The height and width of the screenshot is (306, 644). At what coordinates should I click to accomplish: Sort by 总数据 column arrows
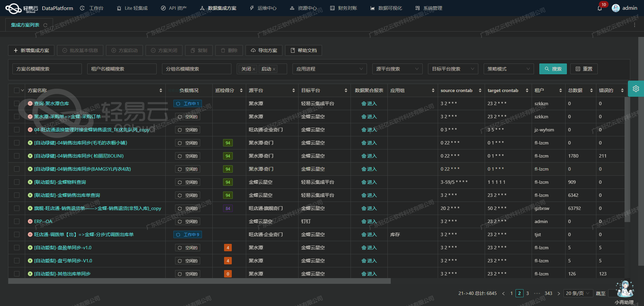click(x=591, y=90)
